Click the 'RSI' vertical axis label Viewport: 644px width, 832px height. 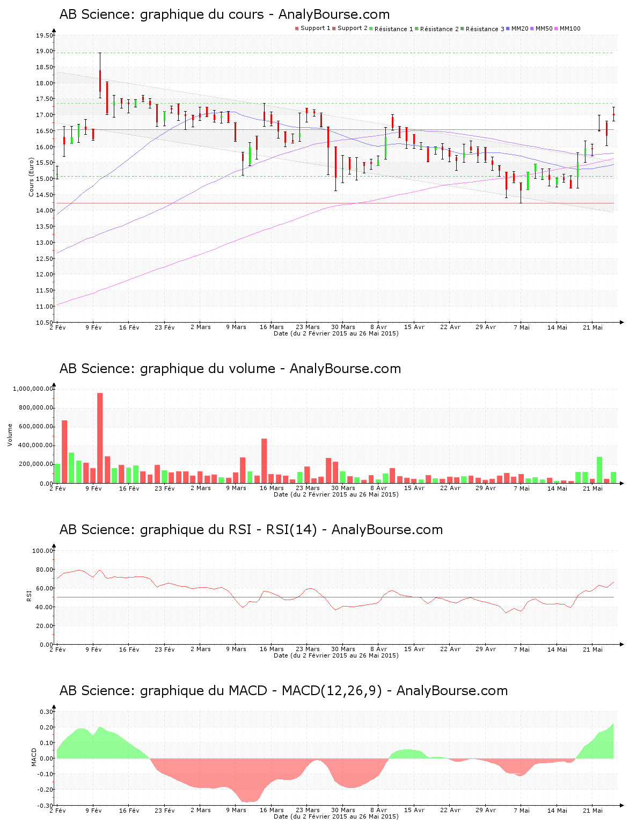click(x=29, y=595)
